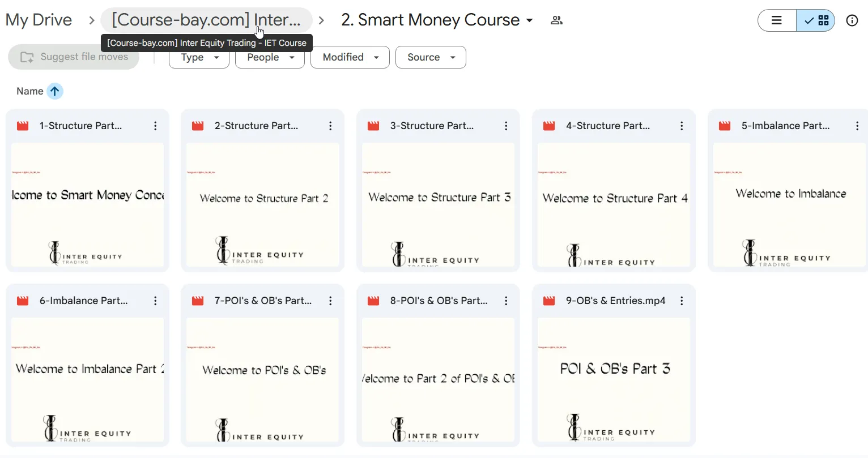Screen dimensions: 868x458
Task: Open the Type filter dropdown
Action: pyautogui.click(x=199, y=57)
